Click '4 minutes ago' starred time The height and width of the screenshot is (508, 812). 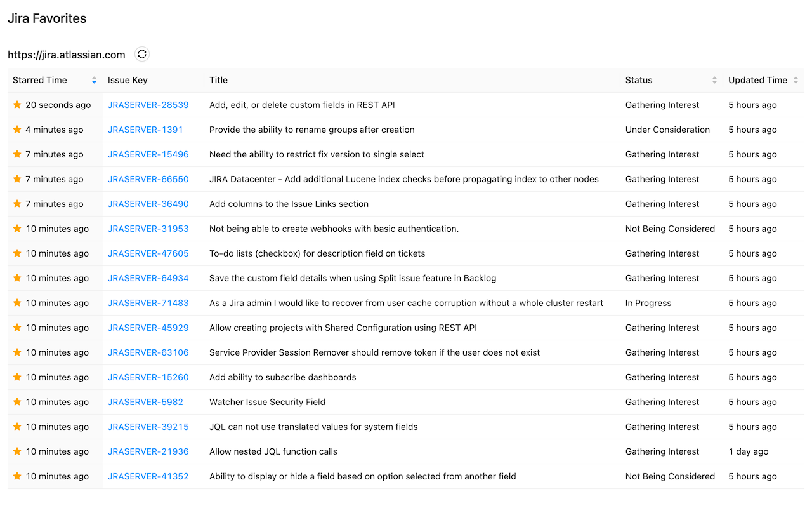pos(54,130)
